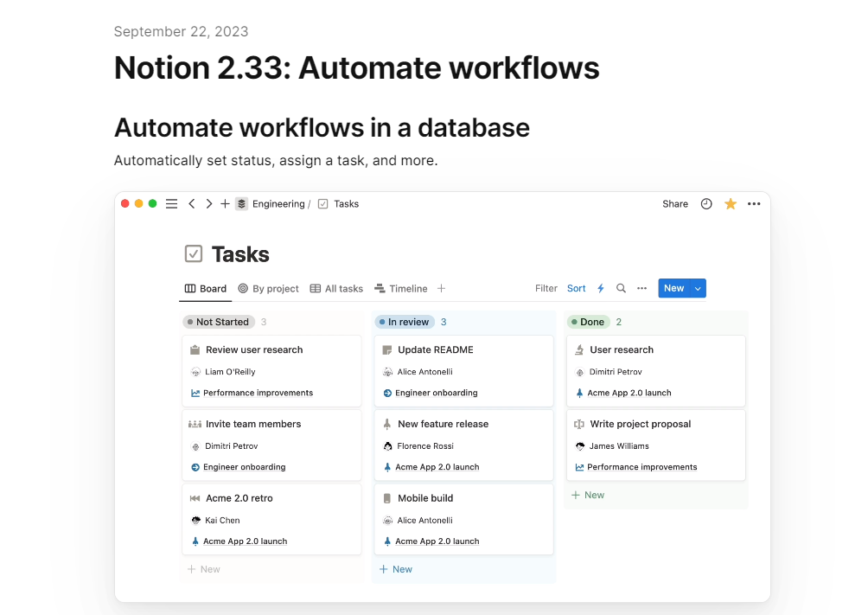
Task: Click the Engineering stack icon in breadcrumb
Action: (x=241, y=204)
